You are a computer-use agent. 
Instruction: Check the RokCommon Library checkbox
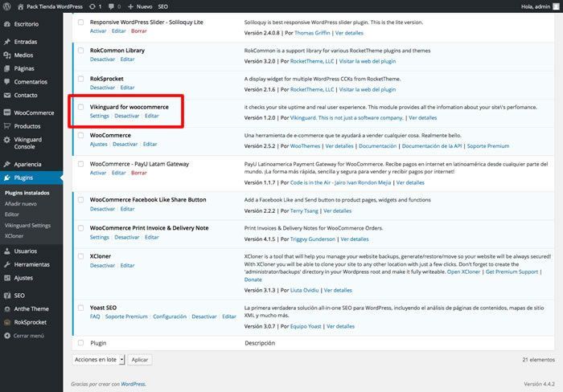tap(80, 51)
